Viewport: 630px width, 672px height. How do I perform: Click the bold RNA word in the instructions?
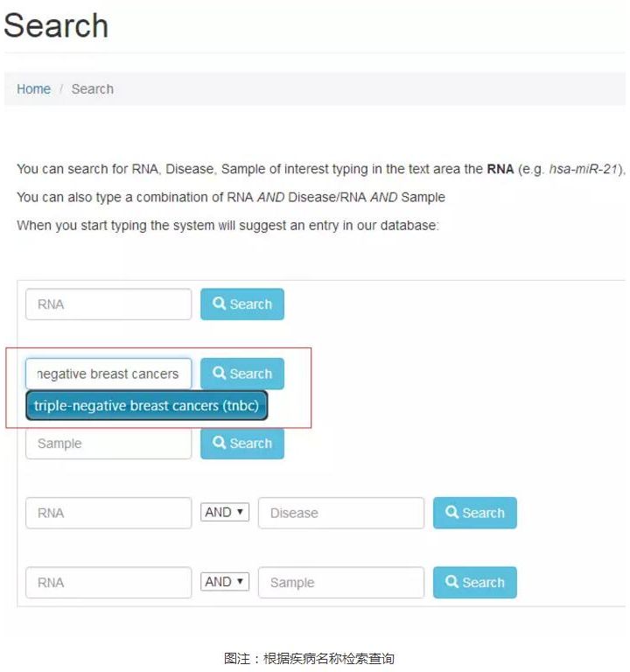[500, 169]
